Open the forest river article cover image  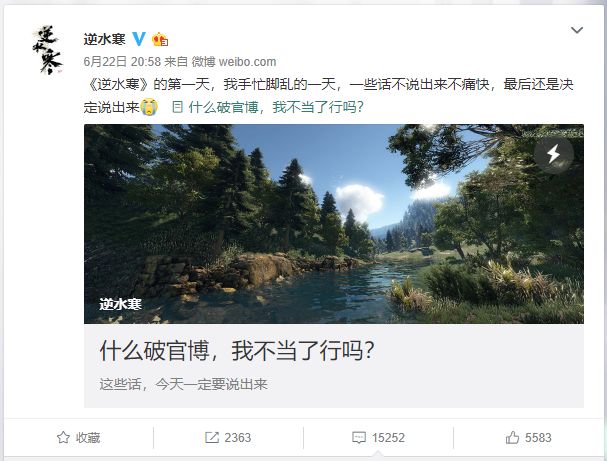[334, 224]
